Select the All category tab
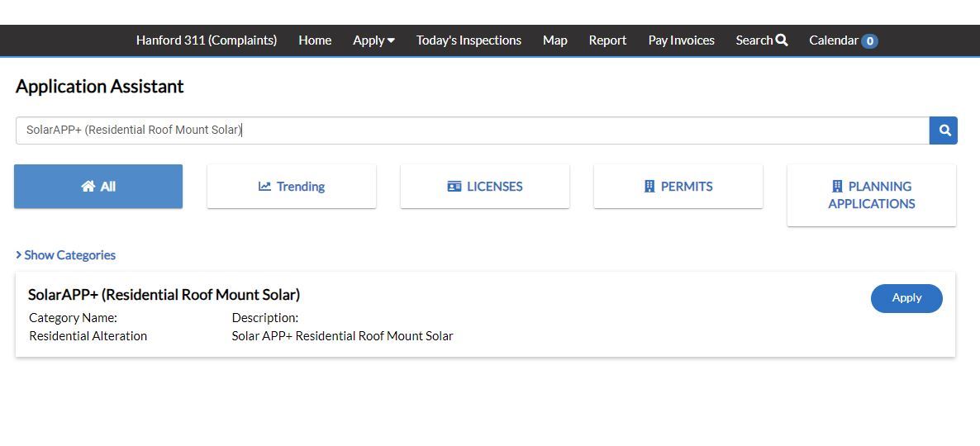The image size is (980, 446). point(98,186)
